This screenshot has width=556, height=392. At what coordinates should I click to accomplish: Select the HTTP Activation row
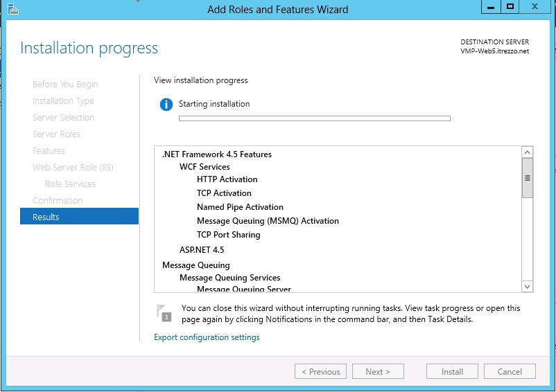227,179
